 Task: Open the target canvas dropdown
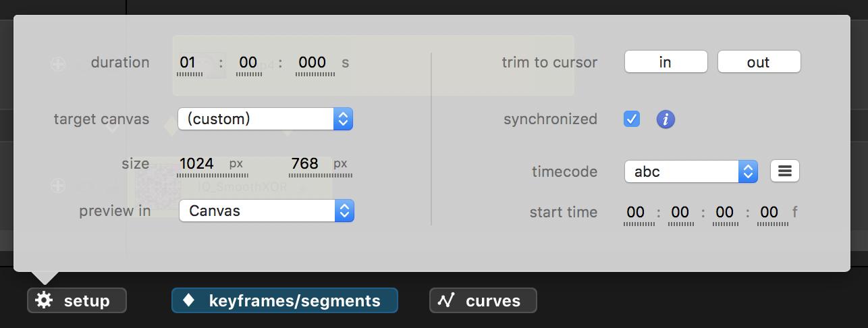point(265,119)
